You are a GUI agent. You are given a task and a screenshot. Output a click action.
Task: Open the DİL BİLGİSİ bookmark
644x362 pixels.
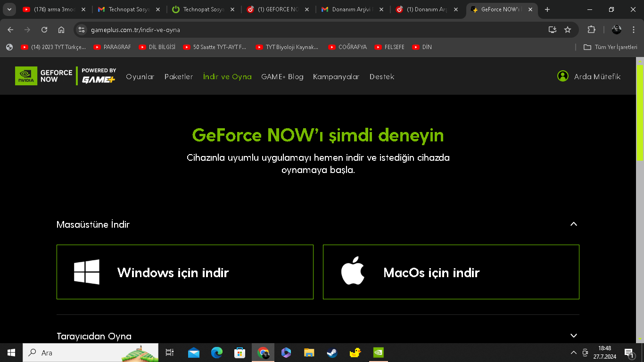pyautogui.click(x=157, y=47)
